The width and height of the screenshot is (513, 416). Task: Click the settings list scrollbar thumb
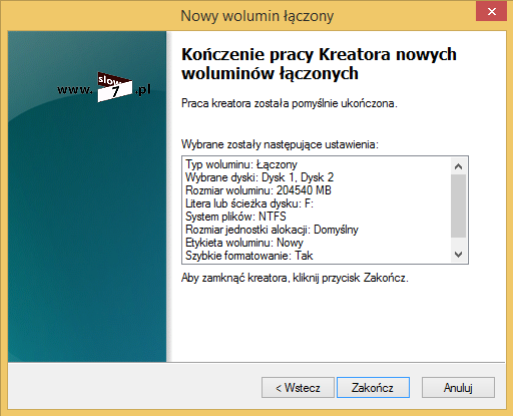pos(459,206)
